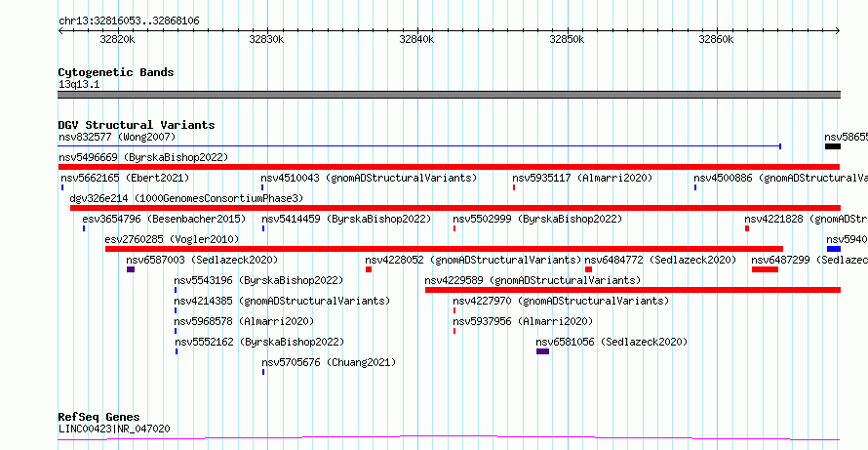Select dgv326e214 (1000GenomesConsortiumPhase3) label
Viewport: 868px width, 450px height.
pyautogui.click(x=186, y=198)
